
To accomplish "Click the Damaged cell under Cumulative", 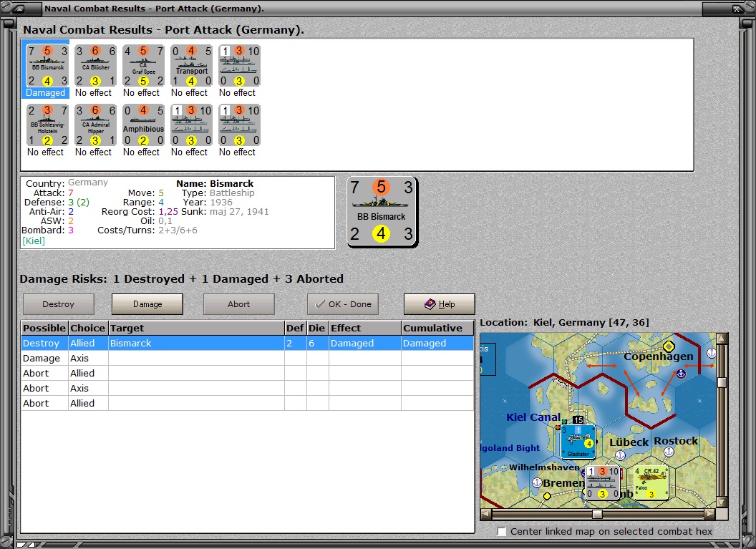I will click(437, 343).
